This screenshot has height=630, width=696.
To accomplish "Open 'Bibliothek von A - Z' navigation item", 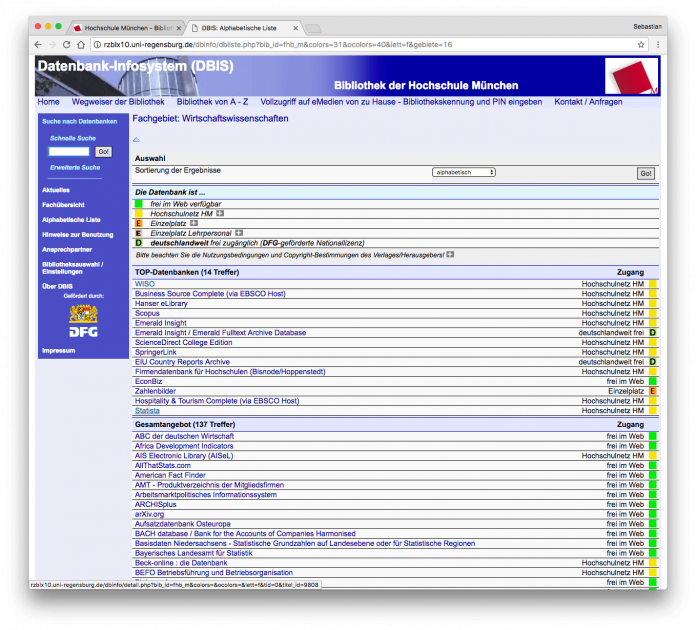I will (212, 102).
